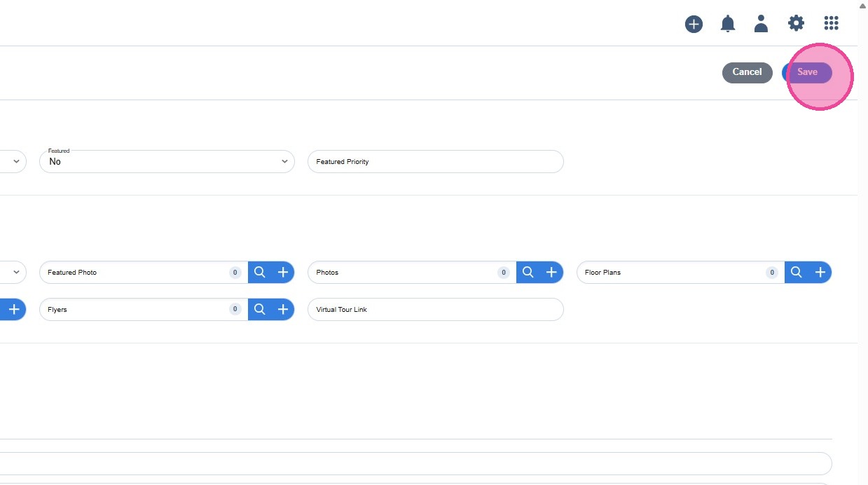Click the Featured Photo count badge 0
Image resolution: width=868 pixels, height=485 pixels.
(x=235, y=273)
